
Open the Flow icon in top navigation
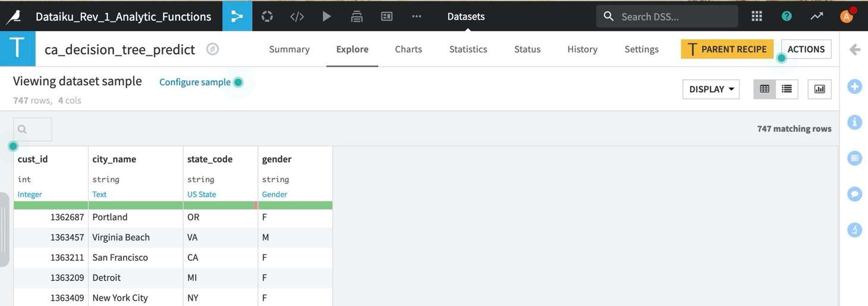237,16
